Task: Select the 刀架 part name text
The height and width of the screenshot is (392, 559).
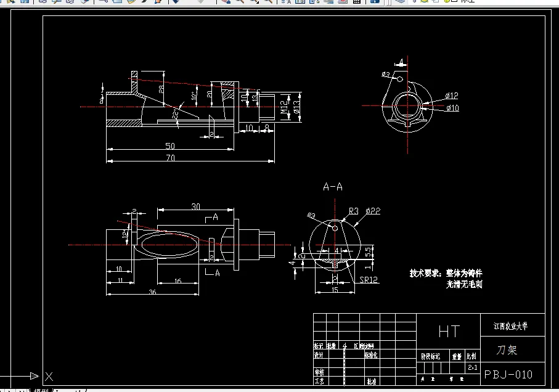Action: click(507, 350)
